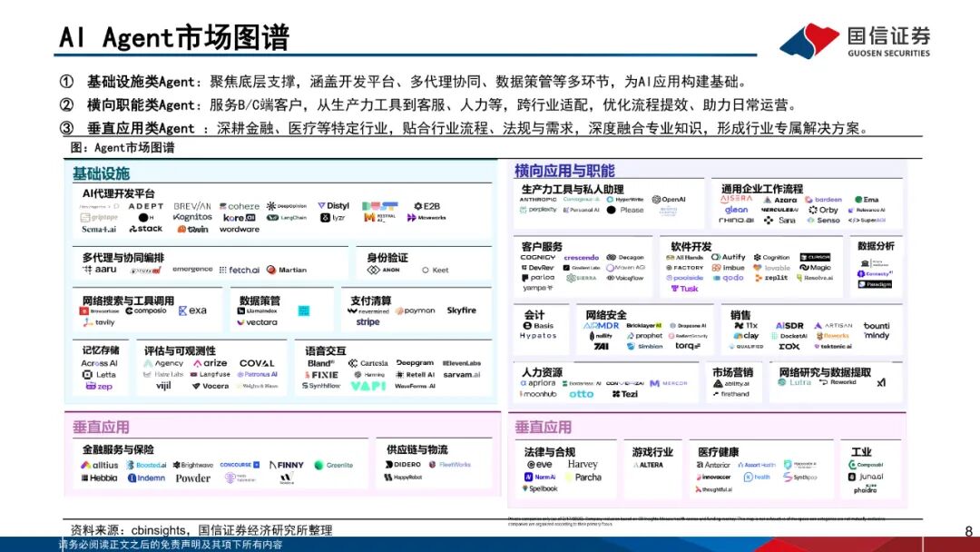Click the page number 8
980x552 pixels.
pyautogui.click(x=967, y=531)
